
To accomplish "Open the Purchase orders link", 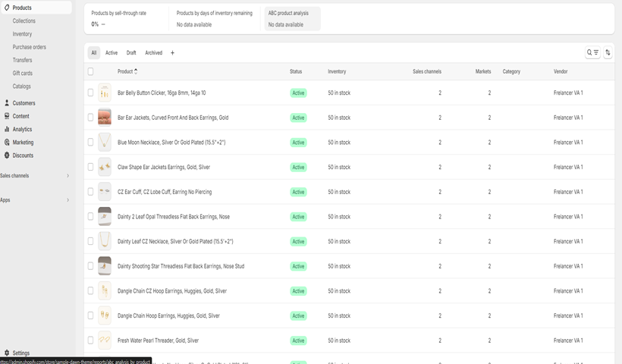I will 30,47.
